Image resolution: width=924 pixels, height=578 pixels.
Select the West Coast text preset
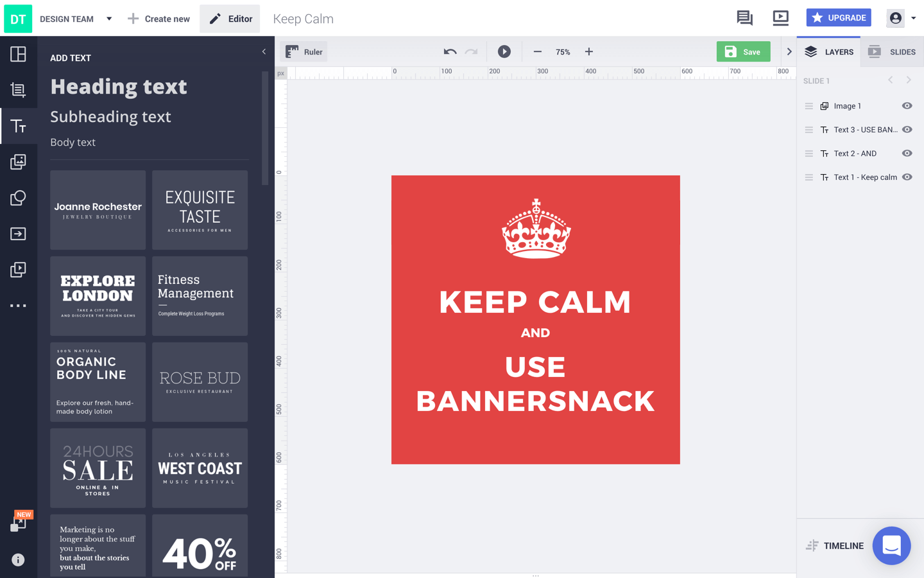coord(200,468)
